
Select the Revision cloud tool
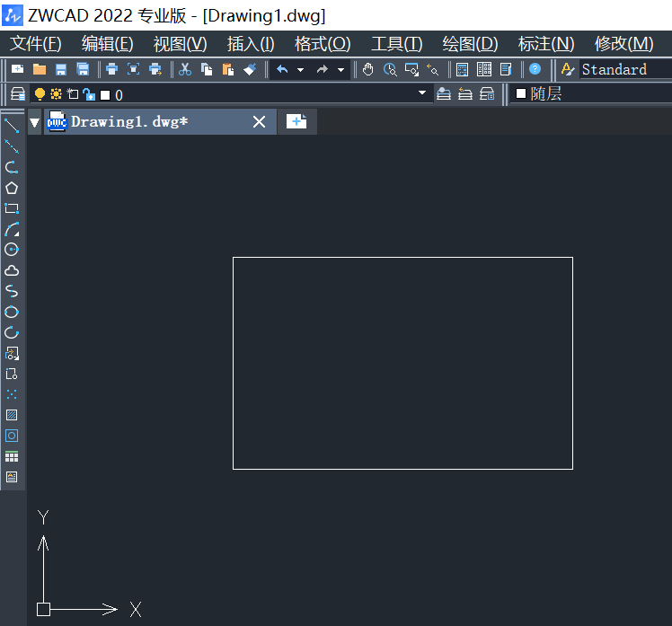12,270
